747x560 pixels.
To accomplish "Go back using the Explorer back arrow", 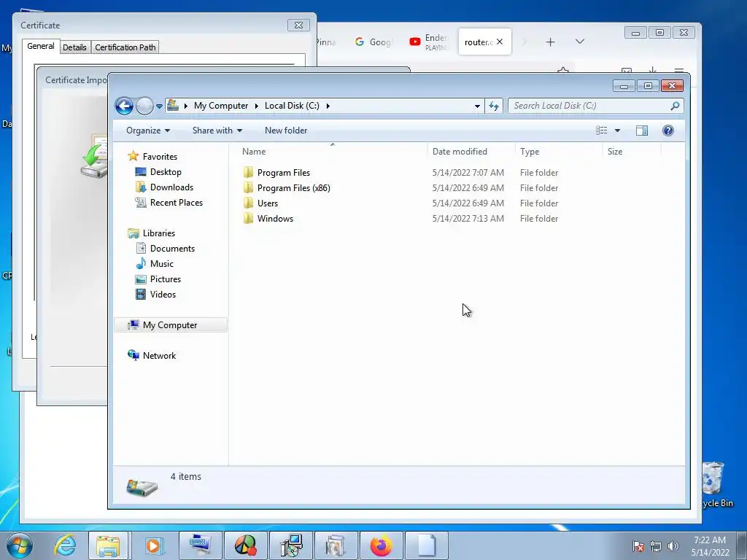I will pyautogui.click(x=124, y=106).
